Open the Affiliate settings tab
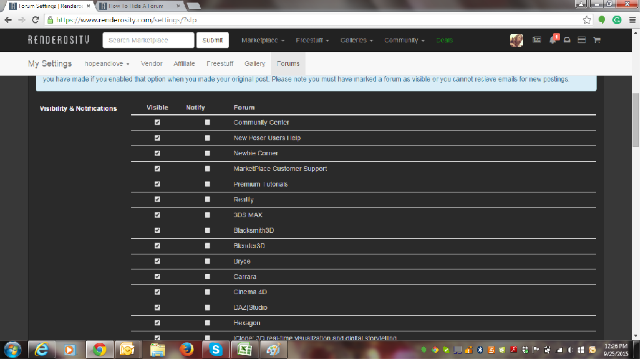 [x=185, y=64]
